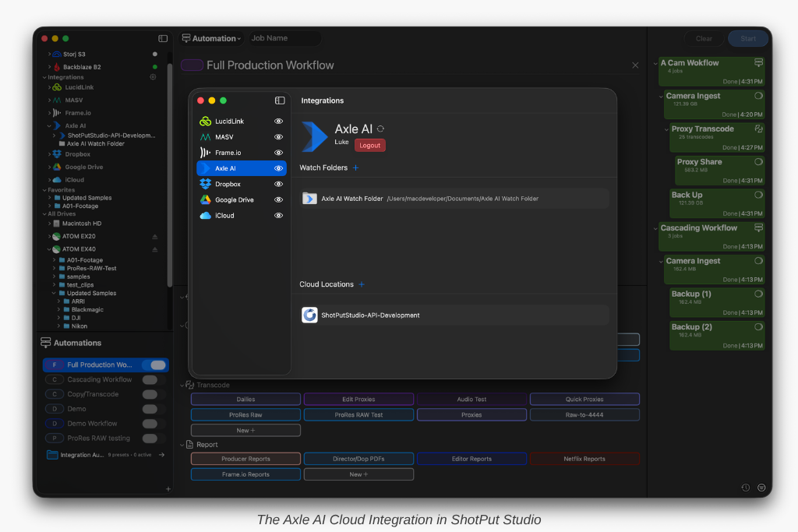Expand the Google Drive tree item
The width and height of the screenshot is (798, 532).
coord(49,167)
